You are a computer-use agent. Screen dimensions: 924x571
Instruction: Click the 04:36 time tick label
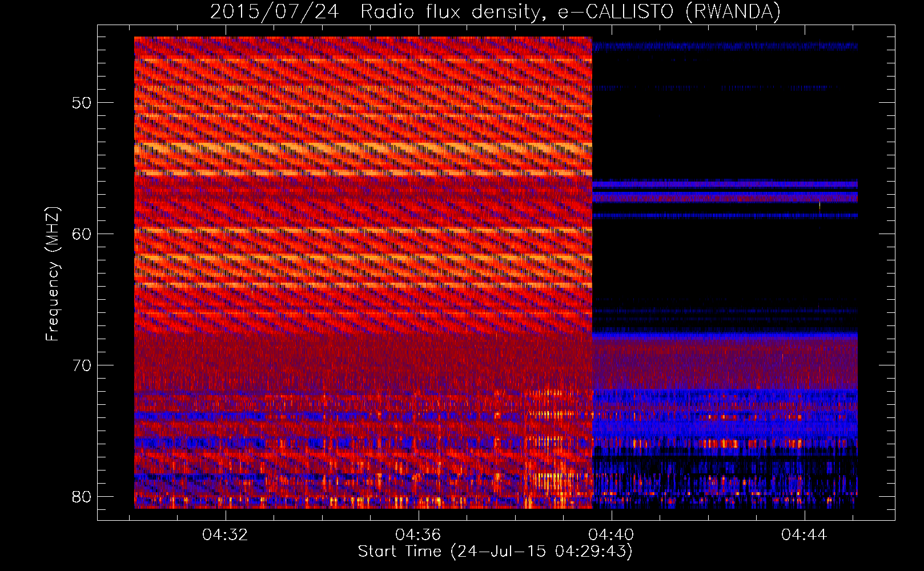pos(418,534)
